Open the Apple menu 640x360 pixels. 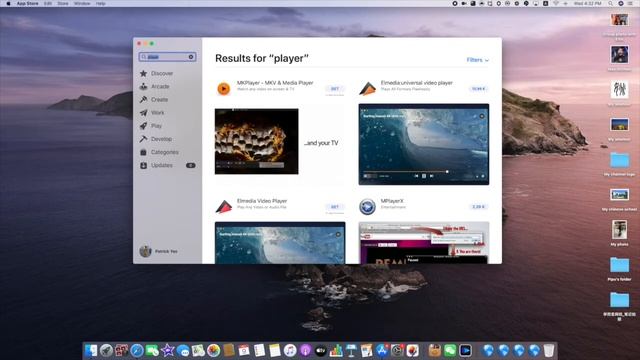tap(8, 3)
